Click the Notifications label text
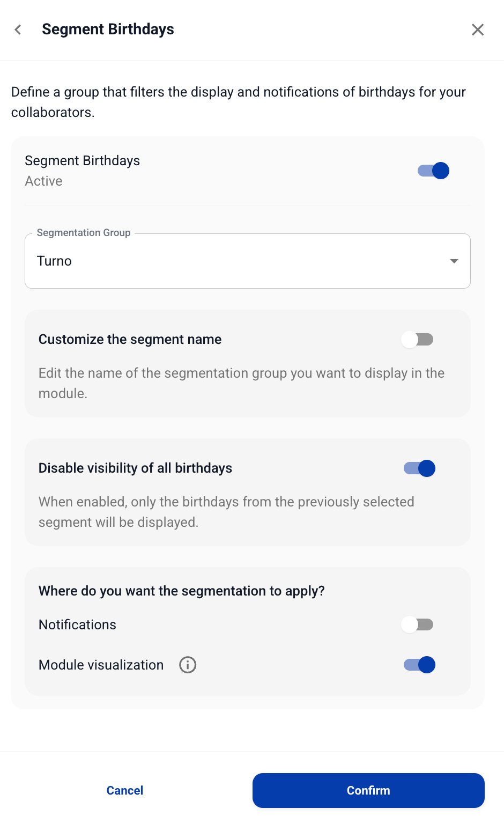This screenshot has height=823, width=504. [77, 624]
